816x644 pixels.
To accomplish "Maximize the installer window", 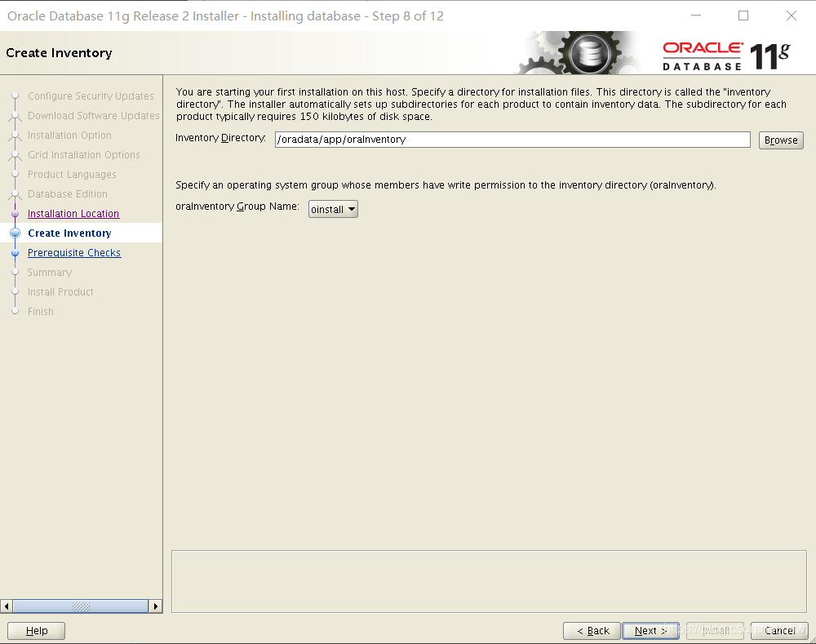I will point(743,16).
